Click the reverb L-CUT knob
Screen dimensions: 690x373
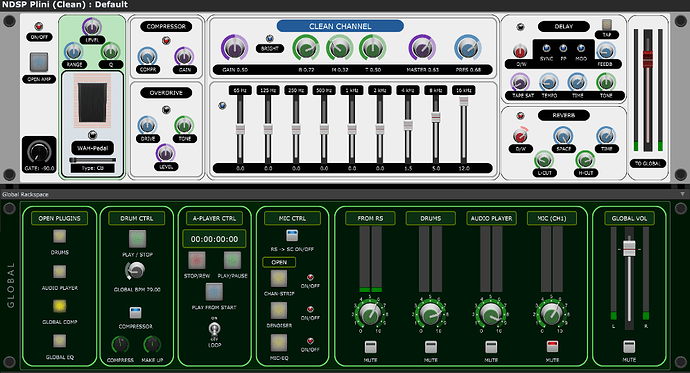[x=544, y=160]
